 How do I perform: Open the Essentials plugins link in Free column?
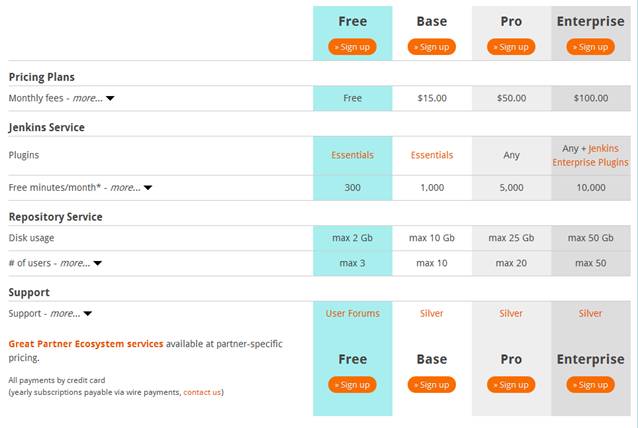352,155
